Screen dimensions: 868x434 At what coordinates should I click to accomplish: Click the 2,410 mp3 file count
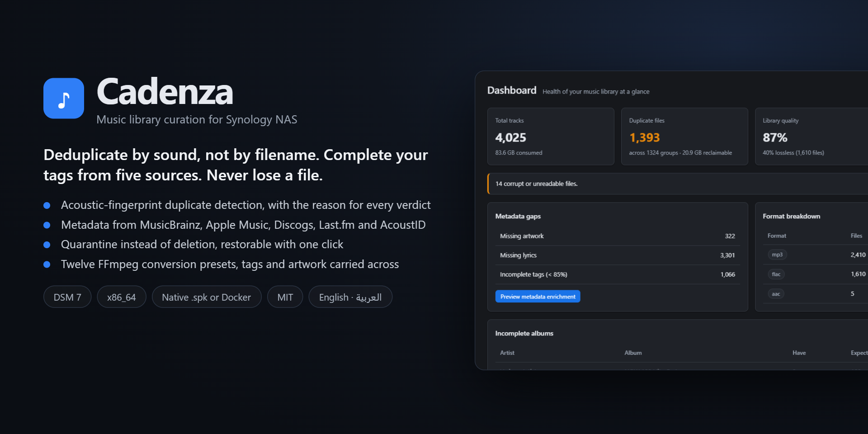click(x=858, y=255)
